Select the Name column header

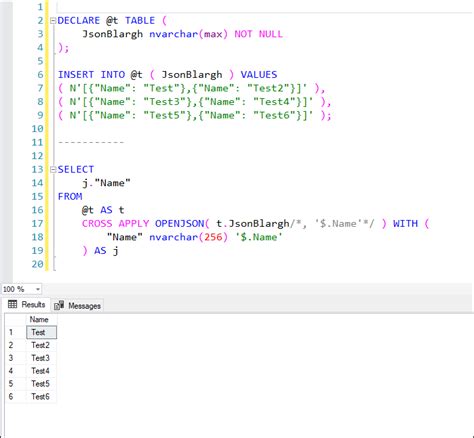point(41,319)
